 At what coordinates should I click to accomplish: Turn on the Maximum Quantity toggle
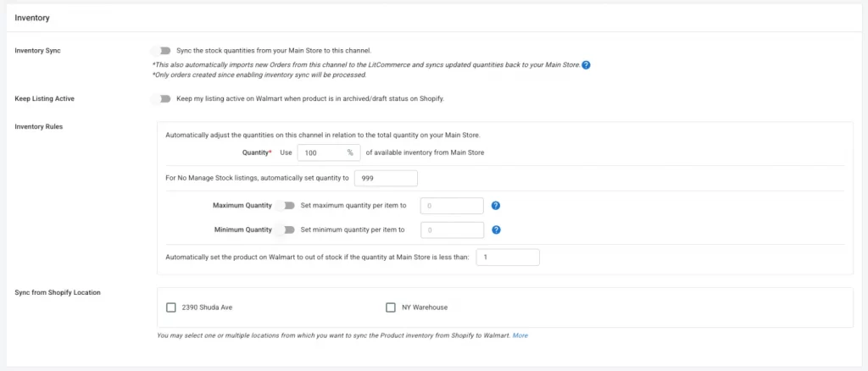pyautogui.click(x=287, y=206)
